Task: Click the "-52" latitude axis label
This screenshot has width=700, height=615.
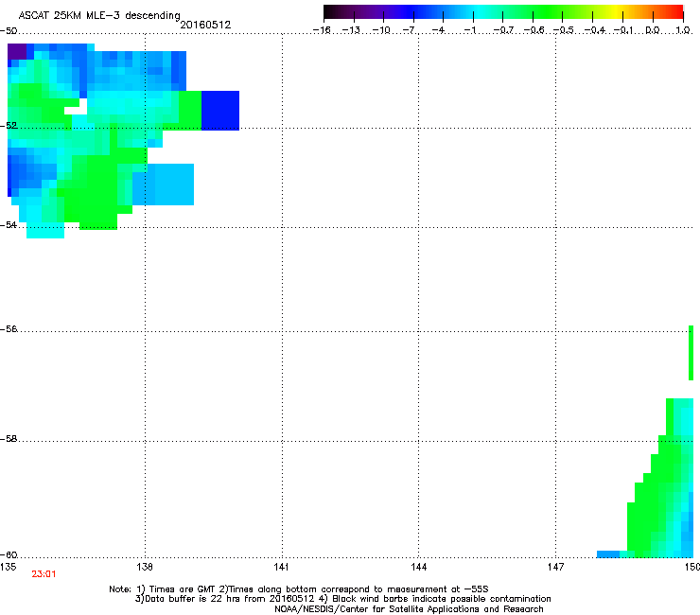Action: pyautogui.click(x=9, y=126)
